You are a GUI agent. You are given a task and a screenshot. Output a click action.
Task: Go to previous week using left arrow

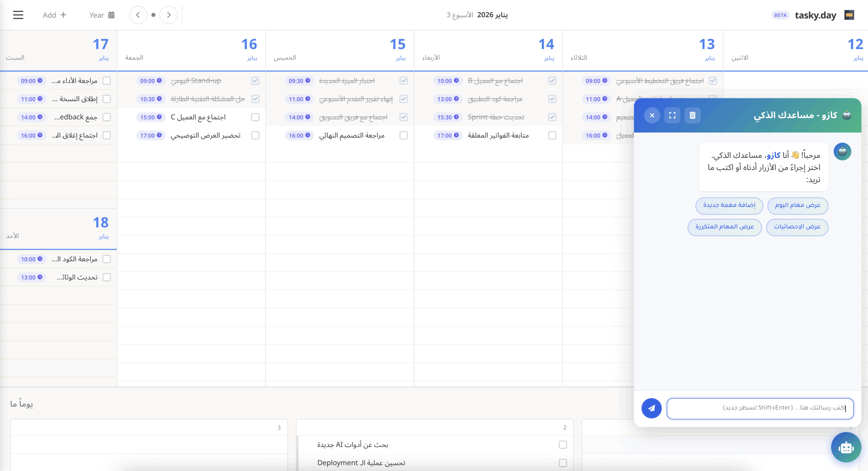coord(138,15)
